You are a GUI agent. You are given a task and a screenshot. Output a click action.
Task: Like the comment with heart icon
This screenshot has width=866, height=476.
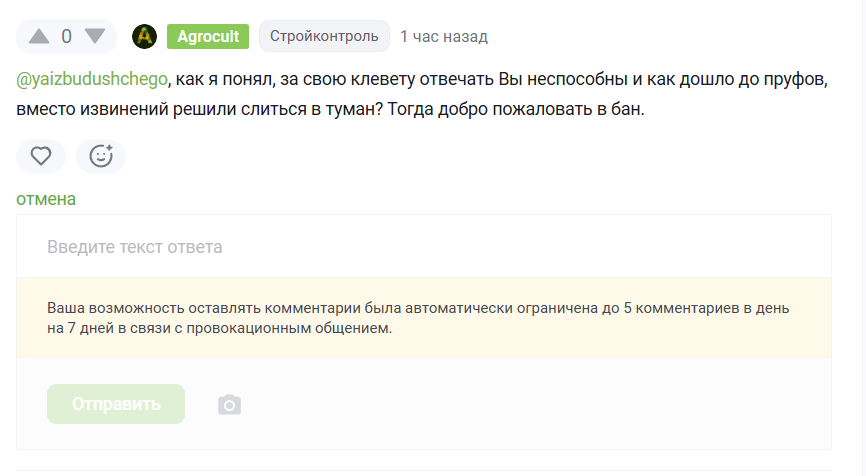click(x=41, y=156)
